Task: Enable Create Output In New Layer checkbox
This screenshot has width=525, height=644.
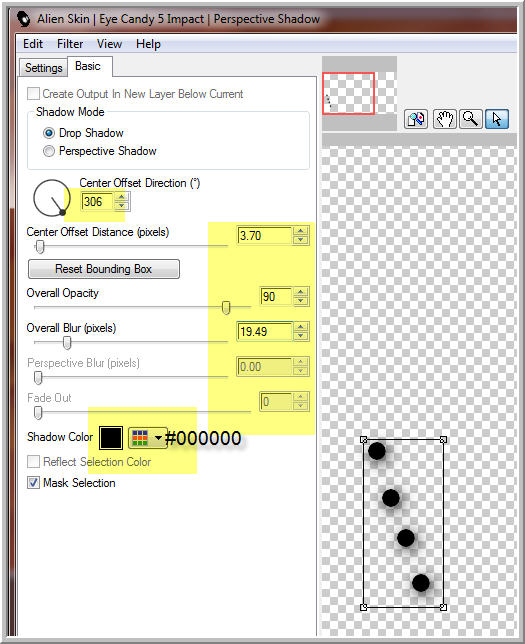Action: pos(33,94)
